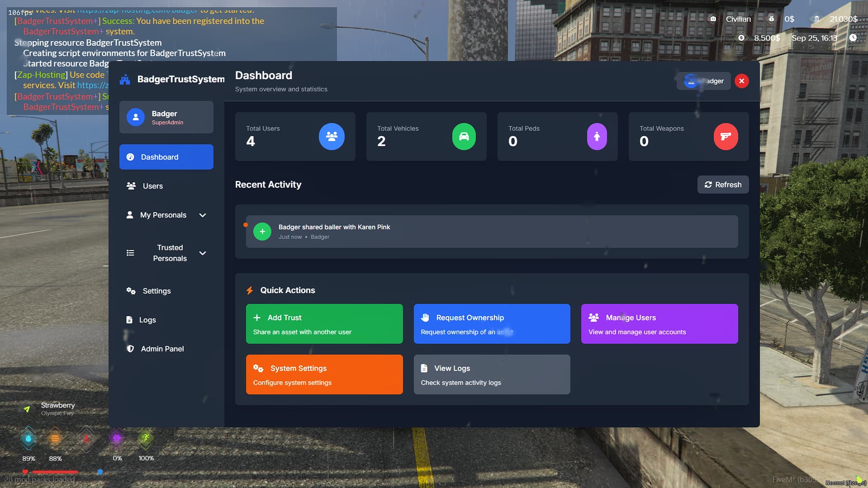Screen dimensions: 868x488
Task: Click the Strawberry street name label
Action: 58,405
